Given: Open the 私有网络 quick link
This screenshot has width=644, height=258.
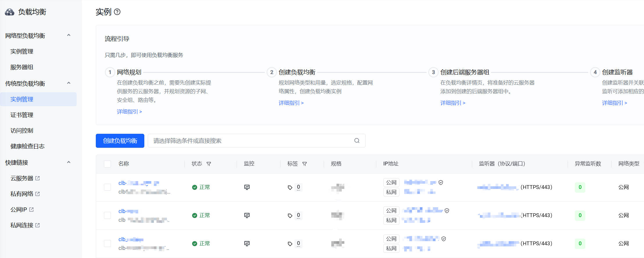Looking at the screenshot, I should (x=22, y=194).
